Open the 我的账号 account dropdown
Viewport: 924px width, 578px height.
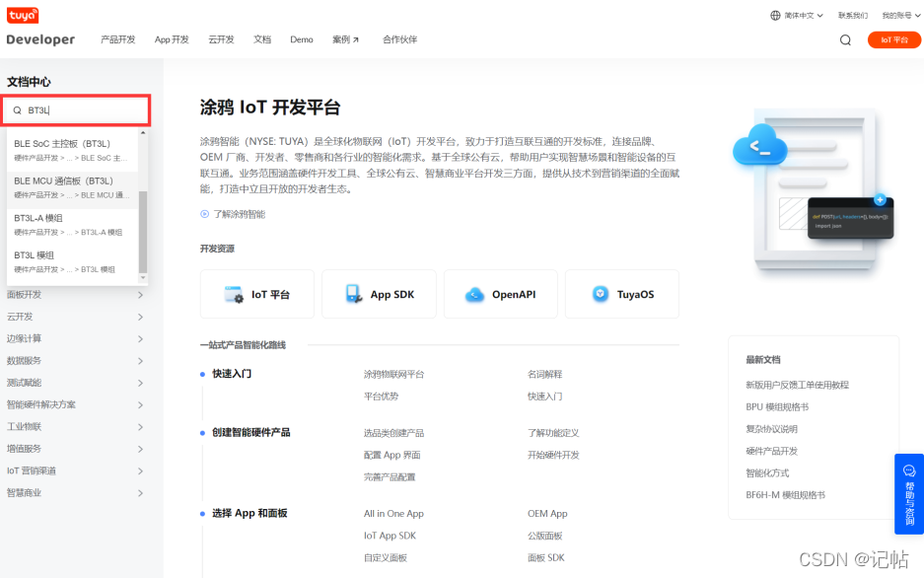pyautogui.click(x=901, y=16)
